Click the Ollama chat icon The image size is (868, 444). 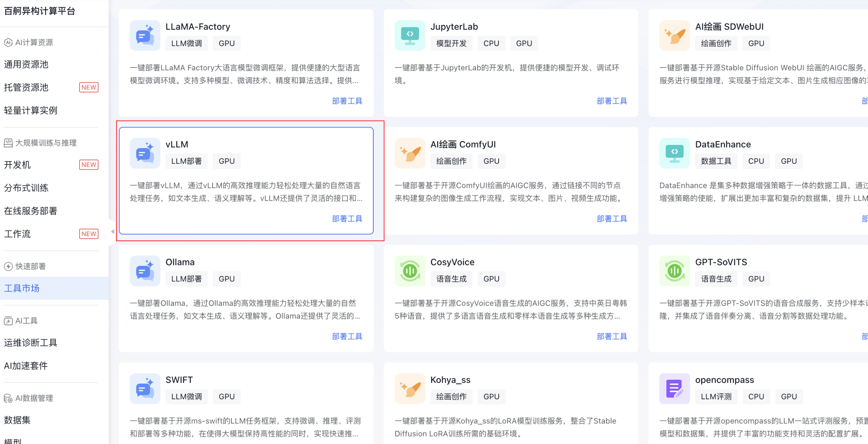point(145,271)
